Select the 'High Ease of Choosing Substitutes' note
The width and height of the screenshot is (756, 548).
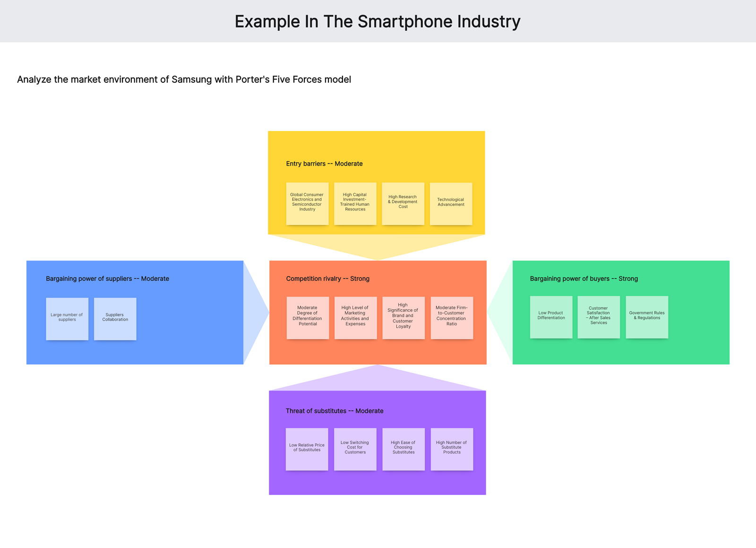click(x=403, y=449)
